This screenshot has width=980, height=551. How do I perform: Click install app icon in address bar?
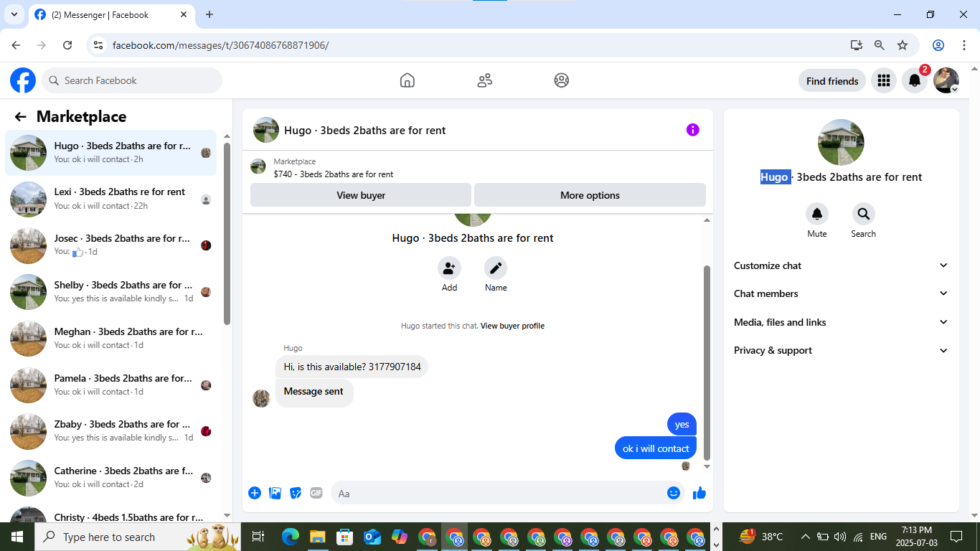[857, 45]
